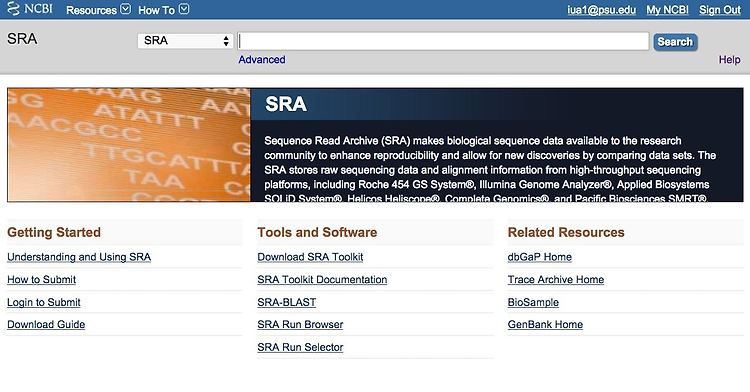Image resolution: width=750 pixels, height=392 pixels.
Task: Open BioSample link
Action: pyautogui.click(x=533, y=302)
